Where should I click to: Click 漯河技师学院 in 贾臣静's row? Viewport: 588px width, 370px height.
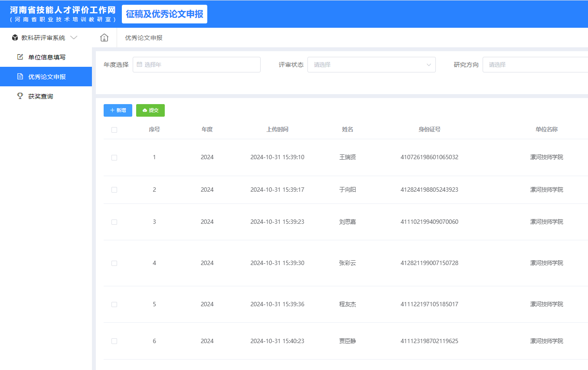(546, 341)
